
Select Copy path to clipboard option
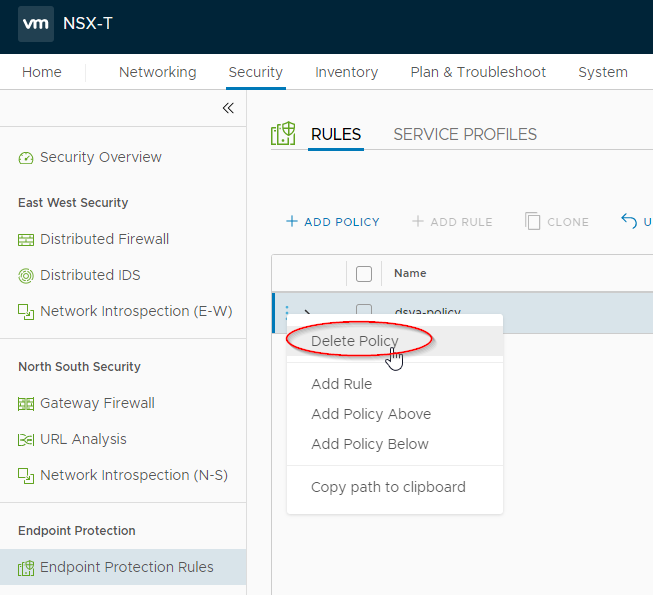point(388,487)
